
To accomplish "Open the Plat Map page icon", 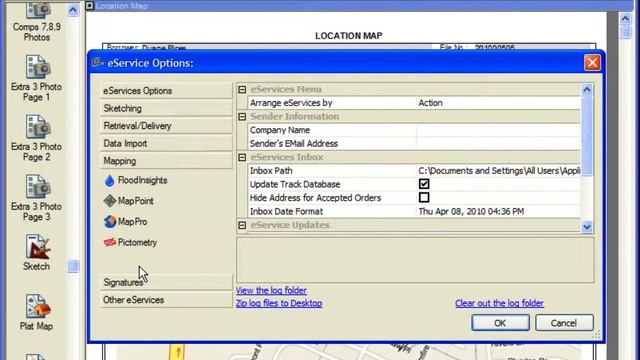I will [x=38, y=306].
